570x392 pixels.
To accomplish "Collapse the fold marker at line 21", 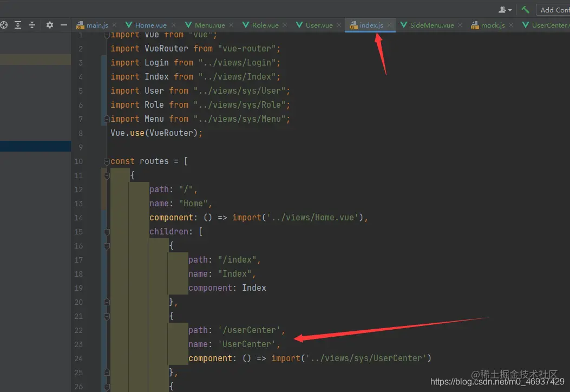I will [x=107, y=317].
